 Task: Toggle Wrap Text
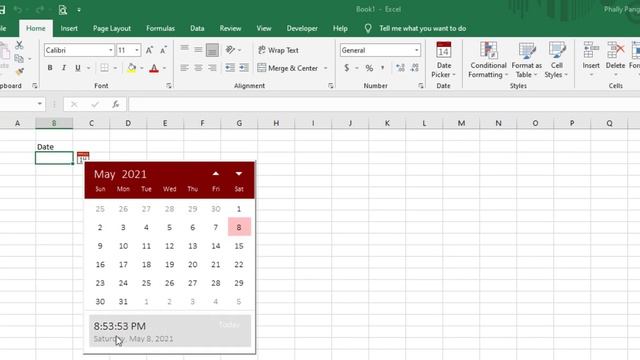[x=278, y=50]
